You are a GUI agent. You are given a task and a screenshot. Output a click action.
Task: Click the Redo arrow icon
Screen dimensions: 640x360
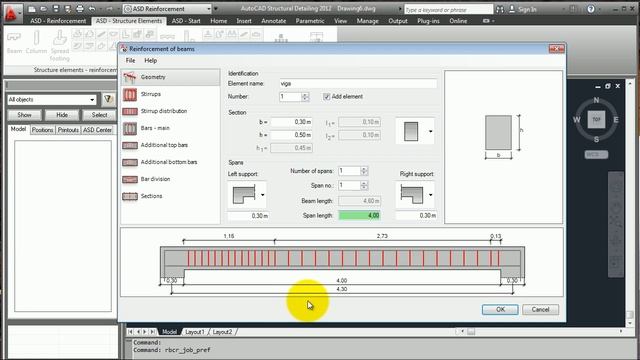[x=109, y=9]
